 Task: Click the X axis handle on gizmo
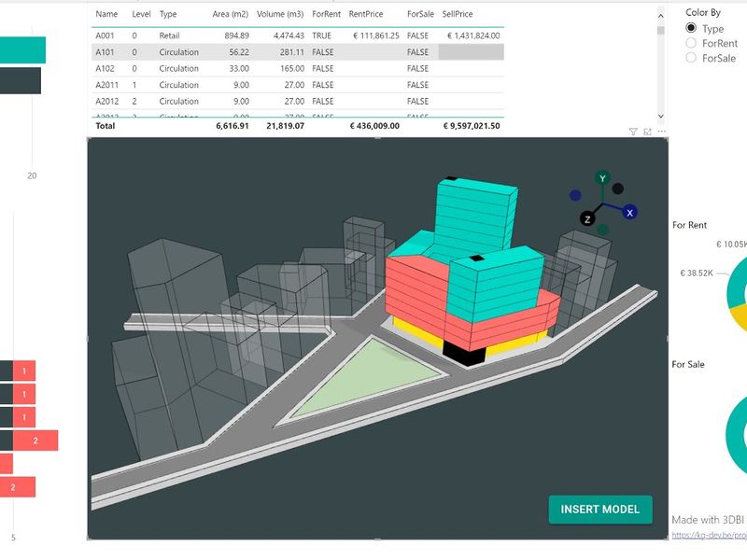[630, 213]
